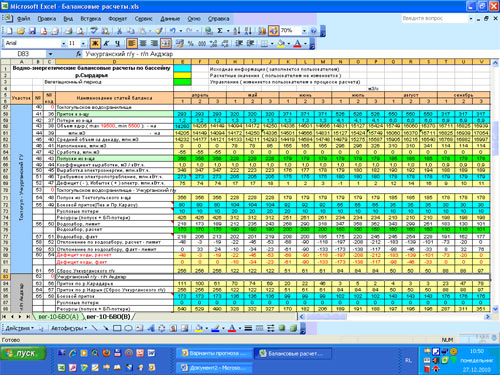500x375 pixels.
Task: Insert WordArt from the drawing toolbar
Action: [x=151, y=328]
